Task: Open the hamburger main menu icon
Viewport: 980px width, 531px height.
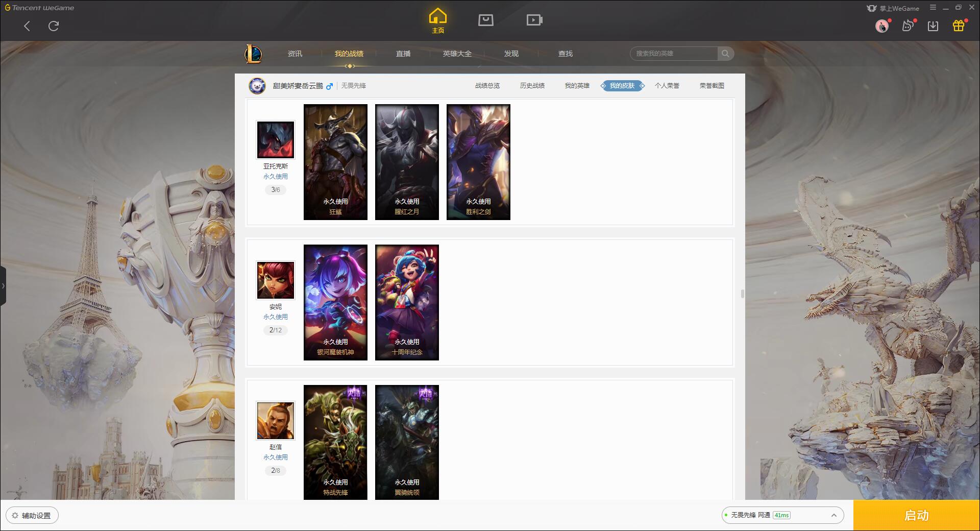Action: tap(933, 8)
